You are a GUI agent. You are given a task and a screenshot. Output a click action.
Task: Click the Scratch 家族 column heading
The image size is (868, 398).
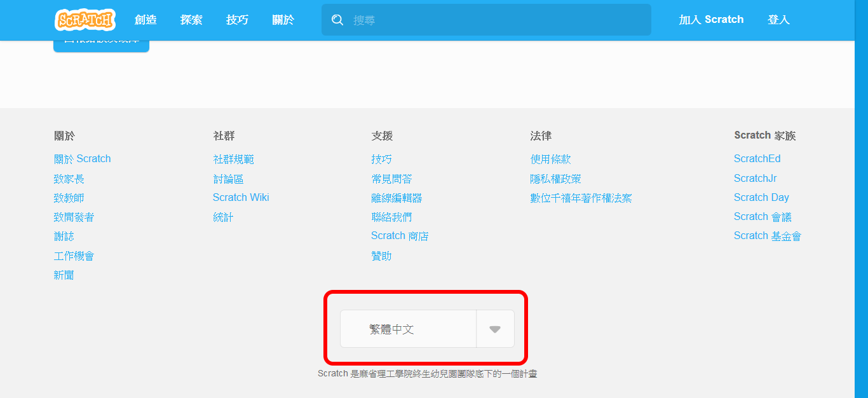point(765,135)
